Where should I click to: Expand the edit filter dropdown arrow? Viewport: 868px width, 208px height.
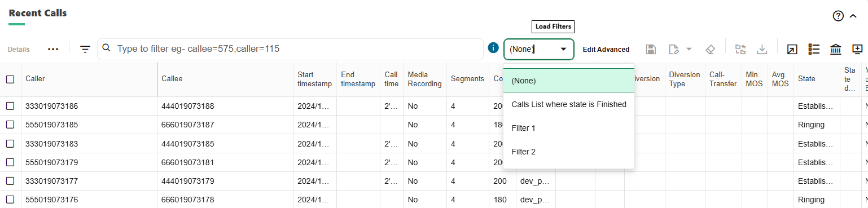click(689, 49)
